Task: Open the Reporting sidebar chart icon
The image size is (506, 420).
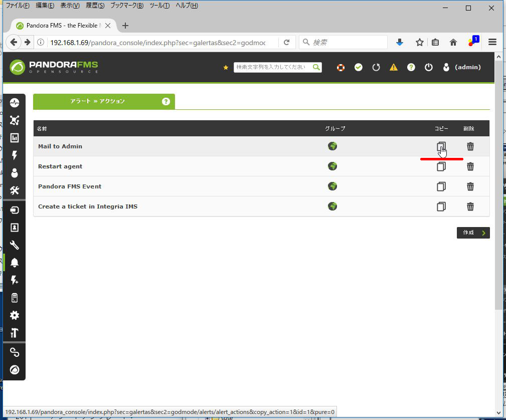Action: (x=15, y=138)
